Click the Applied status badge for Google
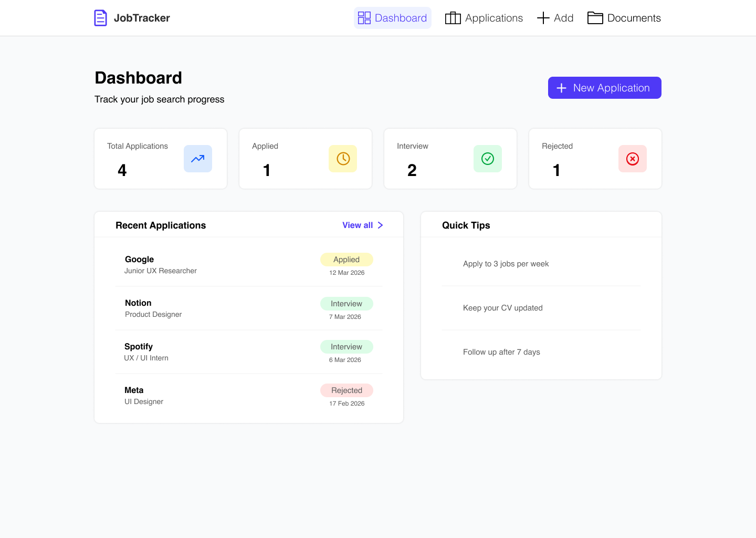The image size is (756, 538). (346, 260)
